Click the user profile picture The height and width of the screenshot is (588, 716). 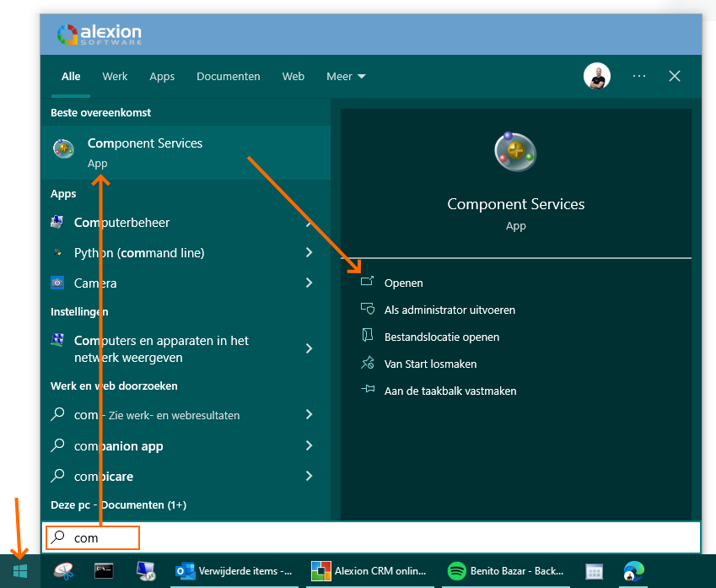tap(597, 76)
